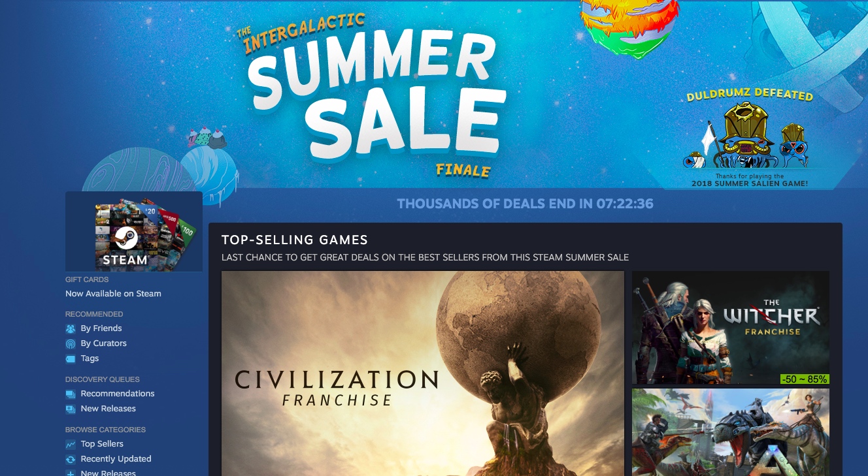Click the Tags icon in sidebar
868x476 pixels.
pos(71,358)
